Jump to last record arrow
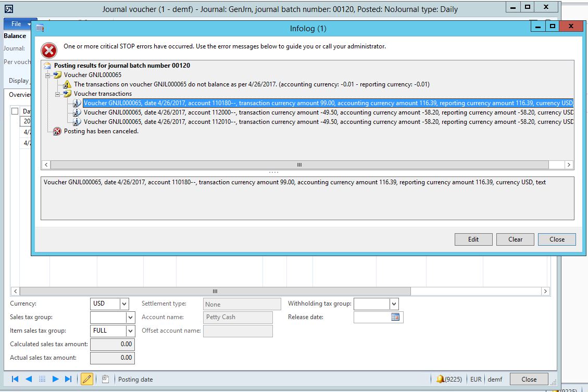This screenshot has width=588, height=392. coord(68,379)
